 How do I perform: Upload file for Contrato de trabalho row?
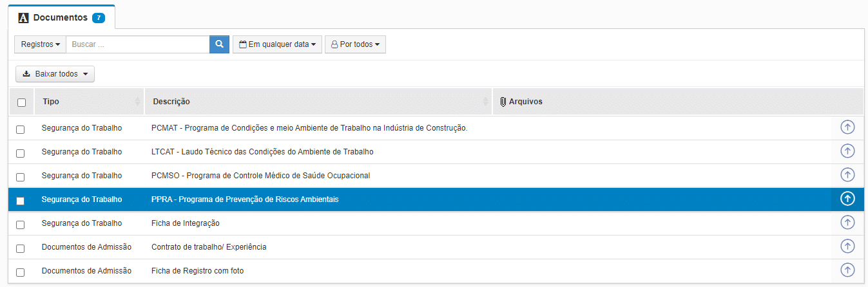pos(847,246)
